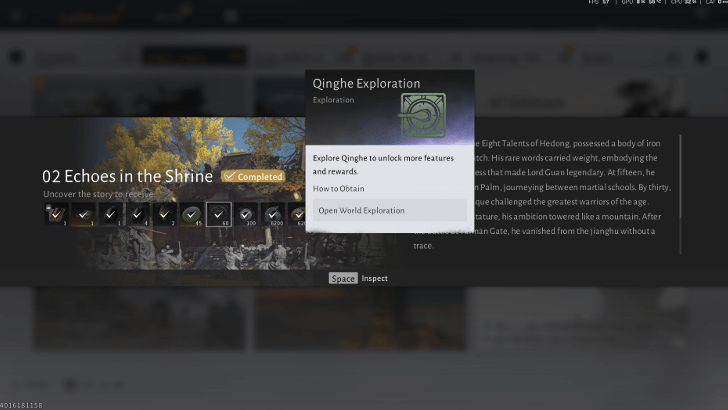Select the highlighted reward with quantity 60
The image size is (728, 410).
pos(219,214)
